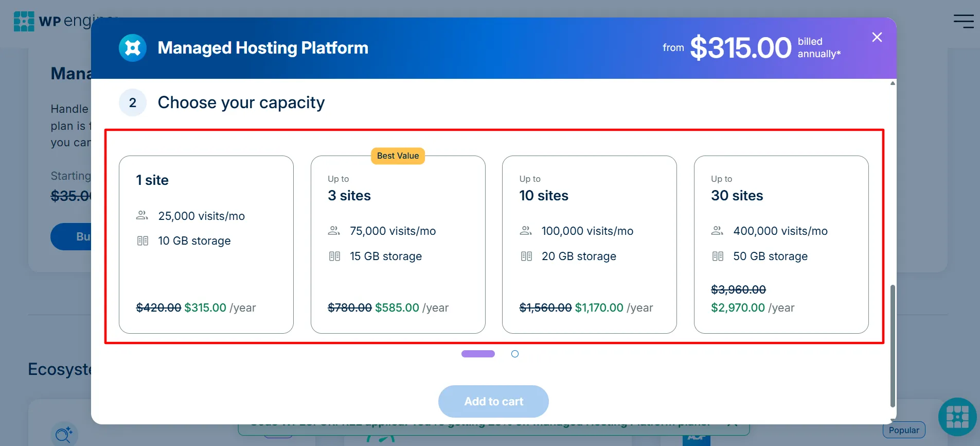Click the visitors icon next to 100,000 visits/mo
The width and height of the screenshot is (980, 446).
point(526,230)
